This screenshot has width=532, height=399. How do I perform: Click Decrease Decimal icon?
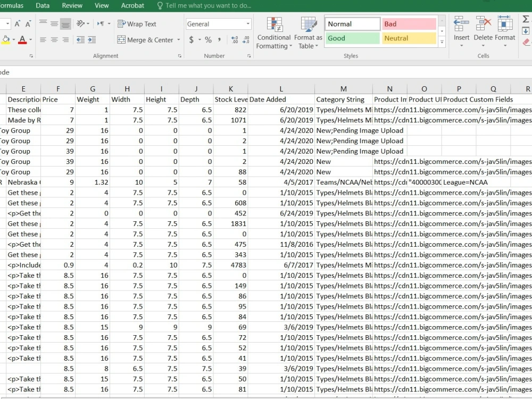[246, 40]
